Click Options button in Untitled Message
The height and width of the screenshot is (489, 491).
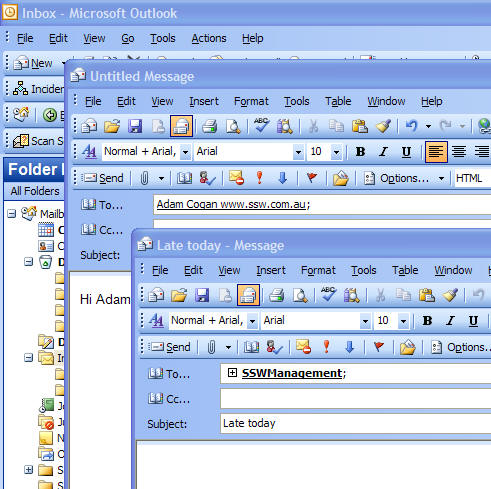(x=399, y=178)
